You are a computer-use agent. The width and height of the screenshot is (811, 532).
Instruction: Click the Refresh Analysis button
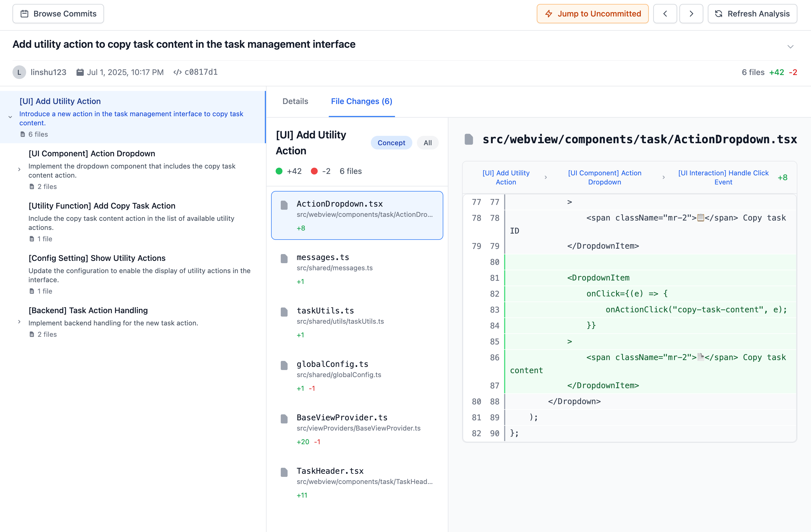[752, 14]
